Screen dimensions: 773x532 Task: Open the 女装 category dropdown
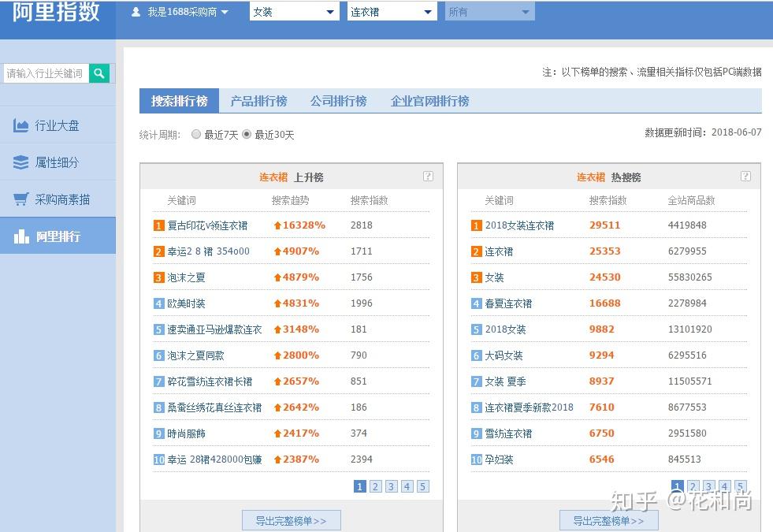pos(295,12)
